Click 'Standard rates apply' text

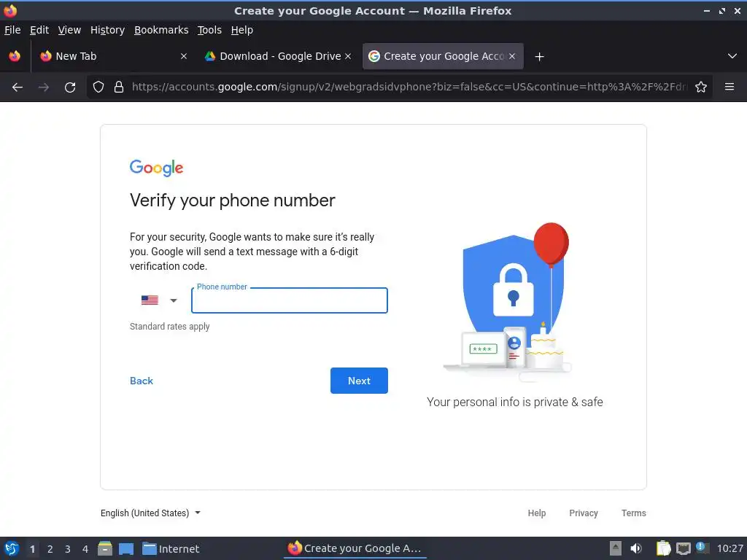169,327
